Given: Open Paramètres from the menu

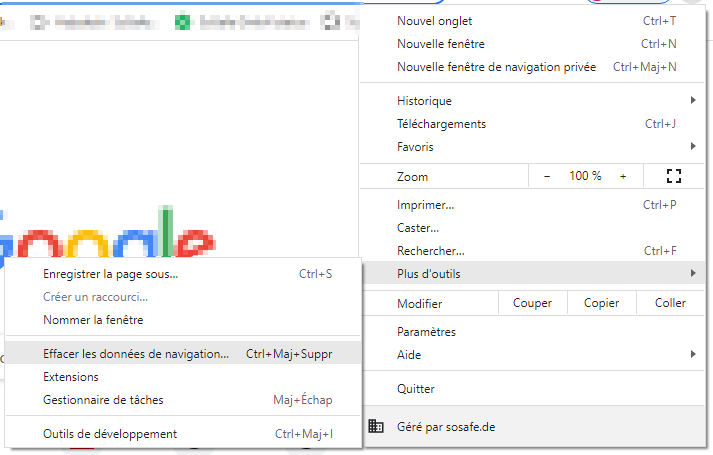Looking at the screenshot, I should [426, 332].
